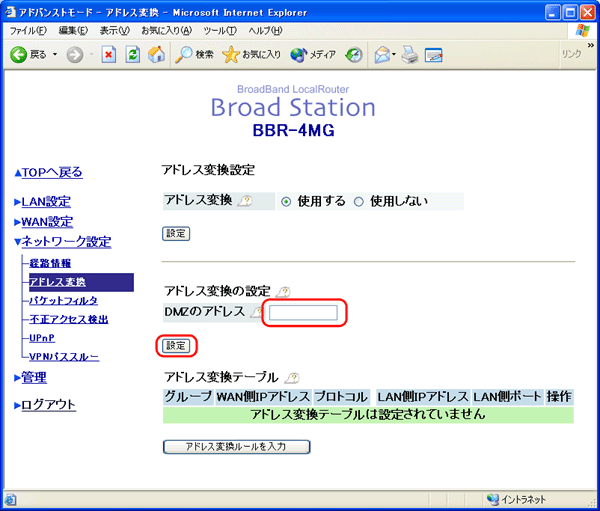Stop page loading with red X icon
The image size is (600, 511).
pyautogui.click(x=109, y=55)
